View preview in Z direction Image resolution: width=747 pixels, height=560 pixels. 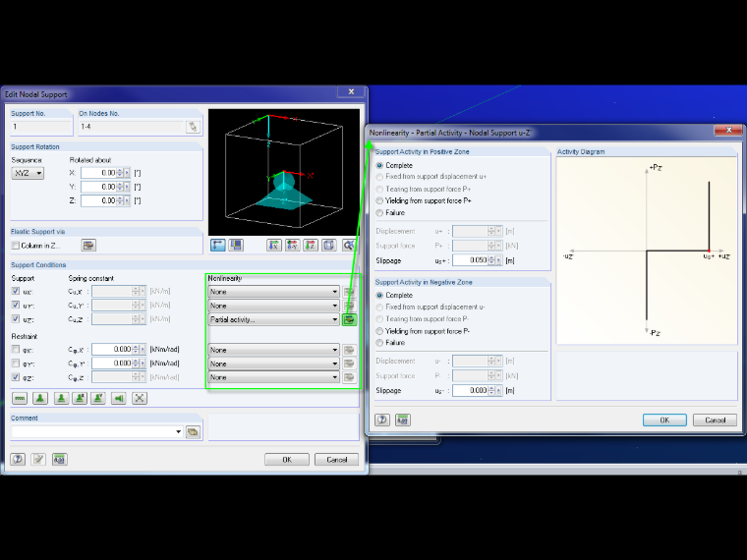(x=311, y=246)
